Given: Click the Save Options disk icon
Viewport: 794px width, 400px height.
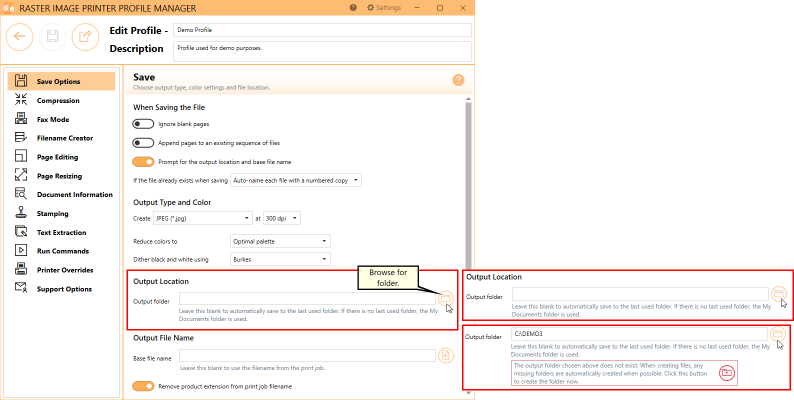Looking at the screenshot, I should tap(21, 81).
